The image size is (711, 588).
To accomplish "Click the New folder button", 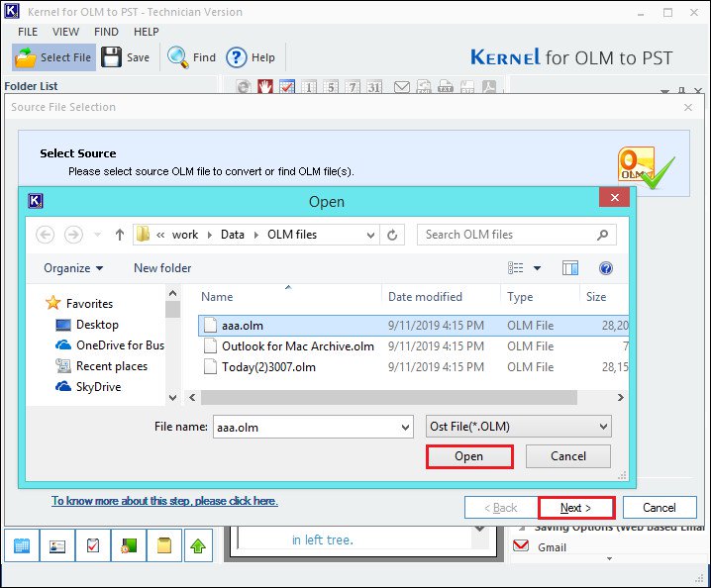I will click(162, 268).
